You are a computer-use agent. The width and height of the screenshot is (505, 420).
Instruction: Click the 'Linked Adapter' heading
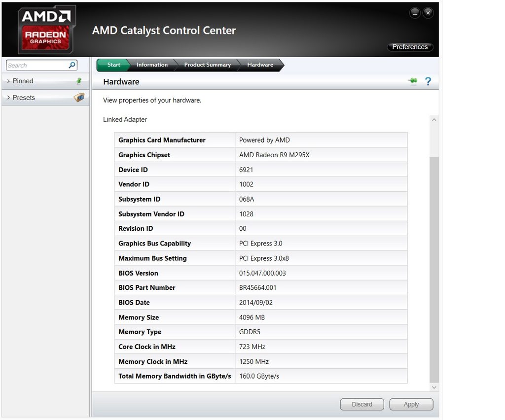(125, 119)
